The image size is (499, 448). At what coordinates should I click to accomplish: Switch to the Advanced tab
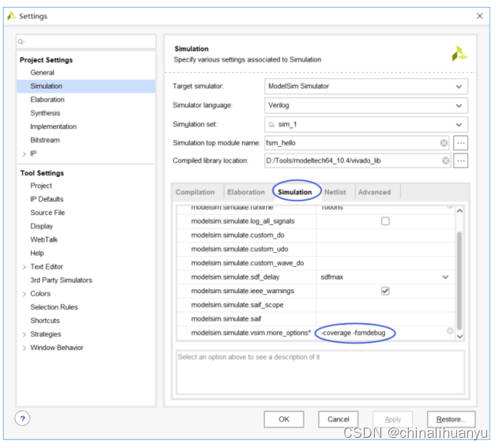tap(375, 192)
